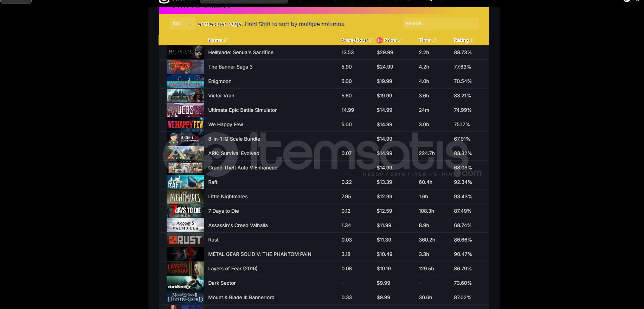Open the 7 Days to Die link
The height and width of the screenshot is (309, 644).
point(224,211)
